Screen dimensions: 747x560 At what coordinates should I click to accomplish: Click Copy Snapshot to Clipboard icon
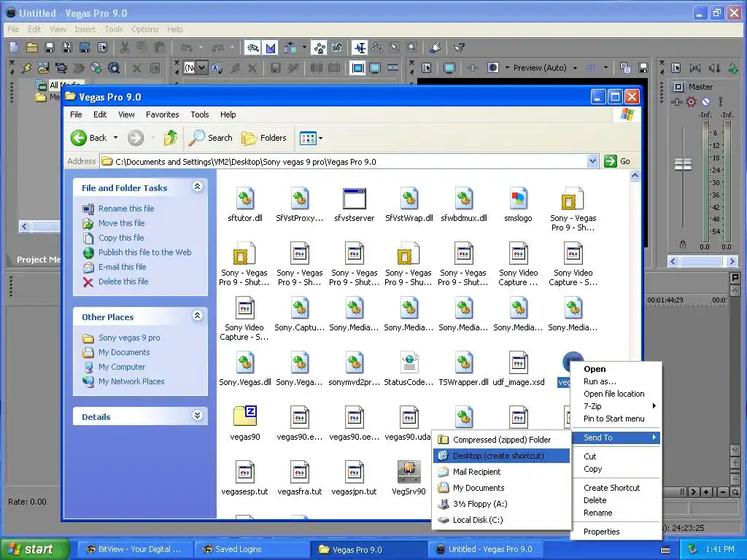[x=625, y=68]
